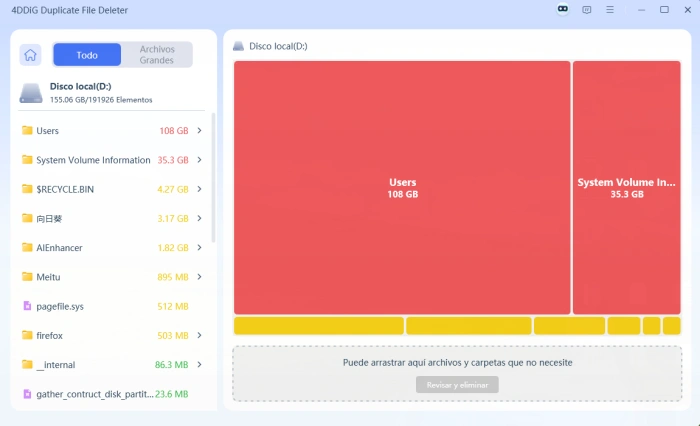Switch to the Archivos Grandes tab
Screen dimensions: 700x426
[157, 55]
